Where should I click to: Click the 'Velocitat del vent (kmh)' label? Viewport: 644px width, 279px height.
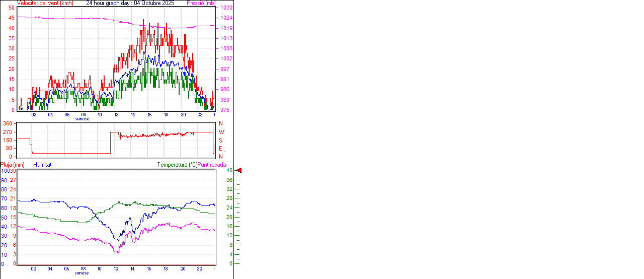click(x=45, y=3)
